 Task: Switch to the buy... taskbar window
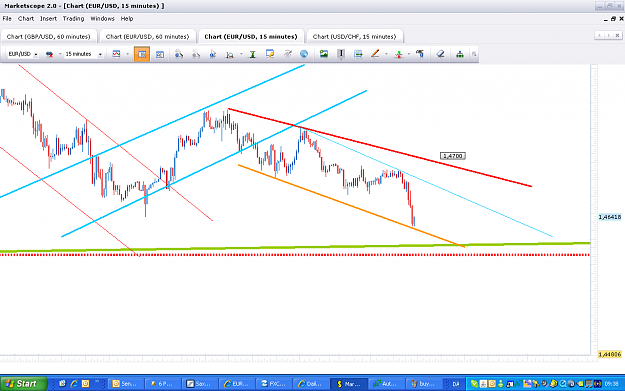(x=424, y=384)
